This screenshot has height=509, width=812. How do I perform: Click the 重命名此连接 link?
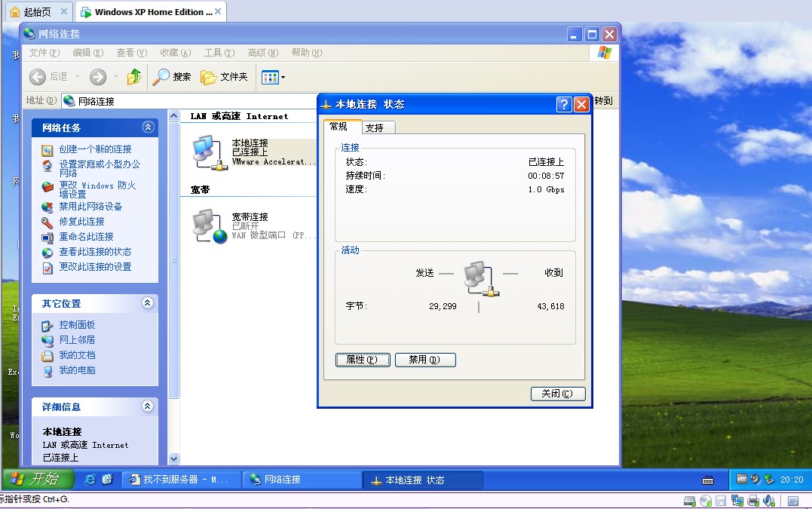coord(86,237)
